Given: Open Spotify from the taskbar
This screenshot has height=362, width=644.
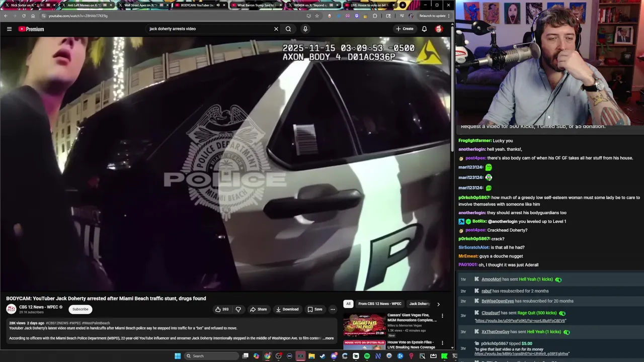Looking at the screenshot, I should (x=367, y=356).
